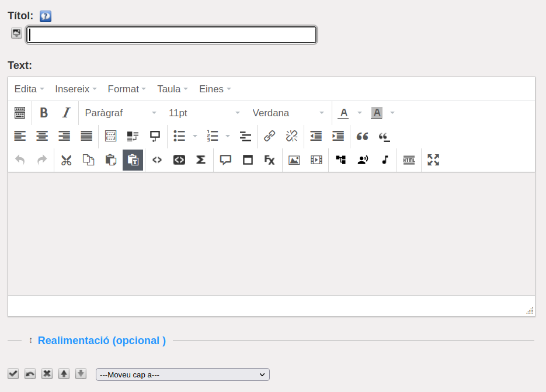This screenshot has width=546, height=392.
Task: Click the iframe window icon
Action: [x=248, y=160]
